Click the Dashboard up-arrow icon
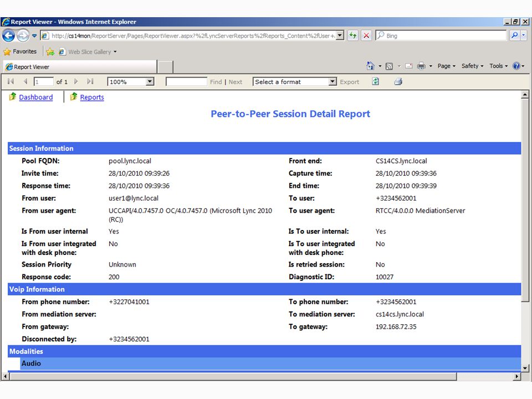This screenshot has height=399, width=532. 13,96
